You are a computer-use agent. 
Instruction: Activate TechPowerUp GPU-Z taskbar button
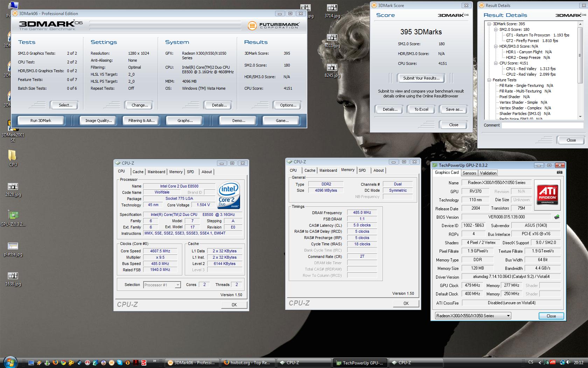(360, 363)
